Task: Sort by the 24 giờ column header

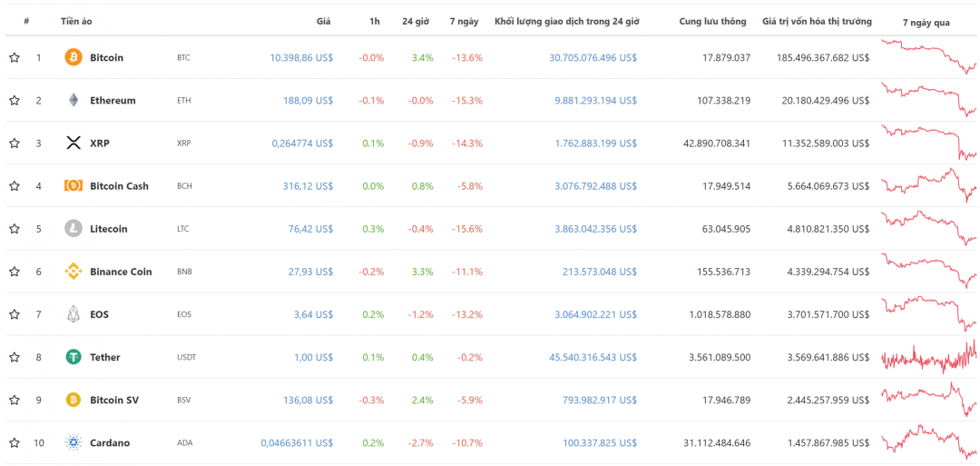Action: pyautogui.click(x=416, y=21)
